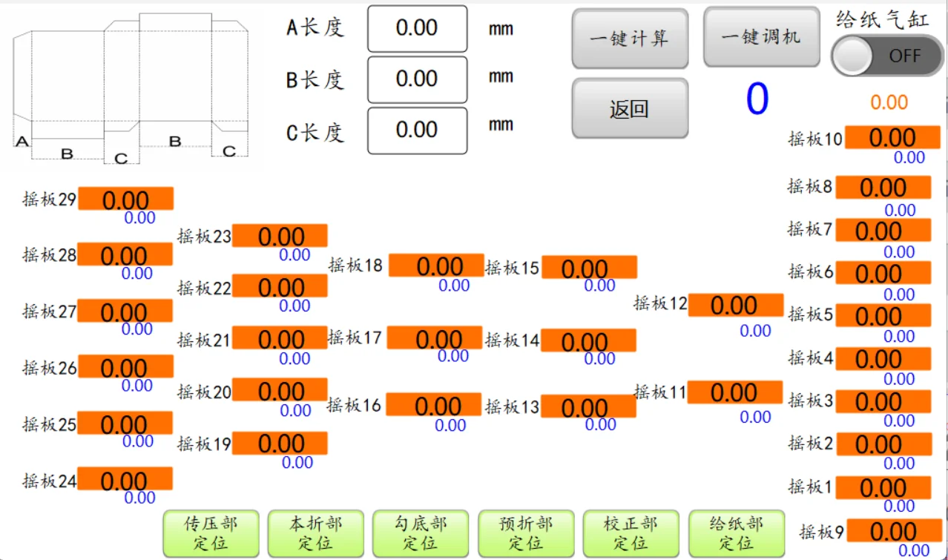Edit the 摇板26 orange value field
The image size is (948, 560).
126,366
